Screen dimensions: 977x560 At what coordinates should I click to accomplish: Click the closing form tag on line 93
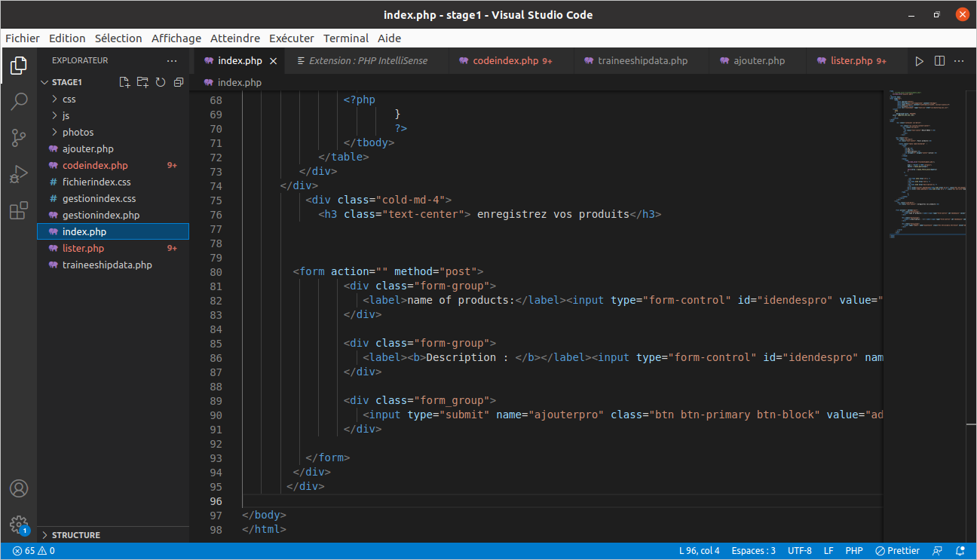point(328,457)
